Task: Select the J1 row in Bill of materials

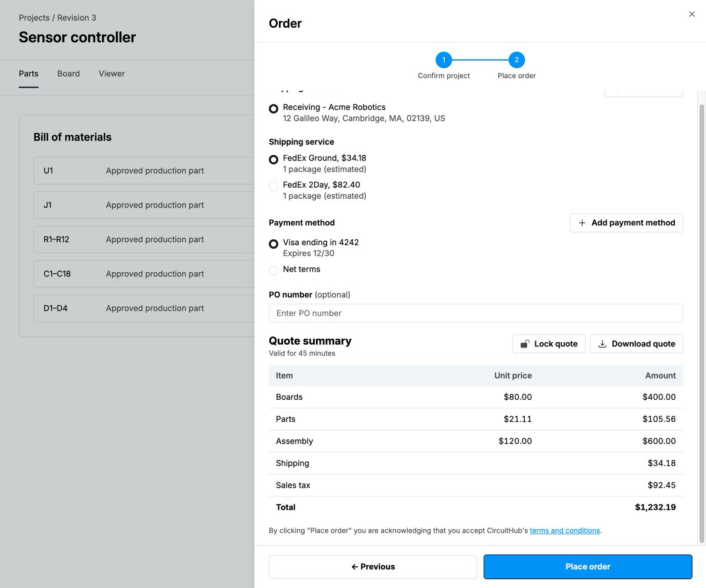Action: [x=144, y=205]
